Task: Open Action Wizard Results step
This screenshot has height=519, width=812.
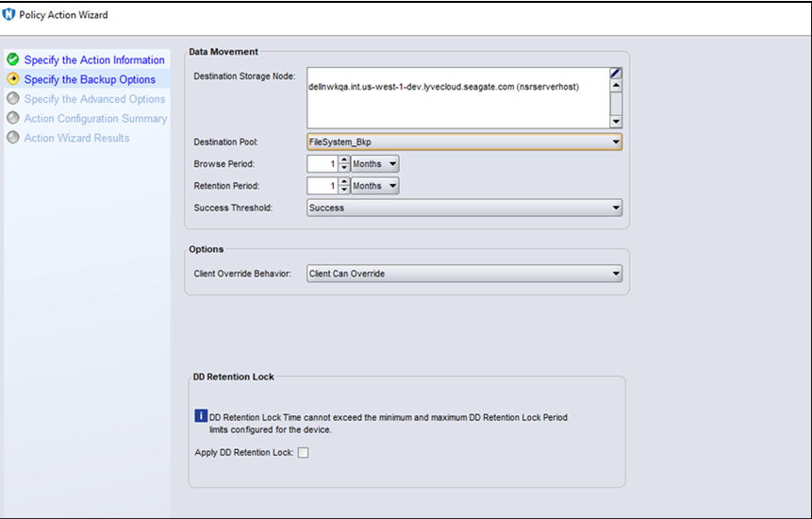Action: pos(76,138)
